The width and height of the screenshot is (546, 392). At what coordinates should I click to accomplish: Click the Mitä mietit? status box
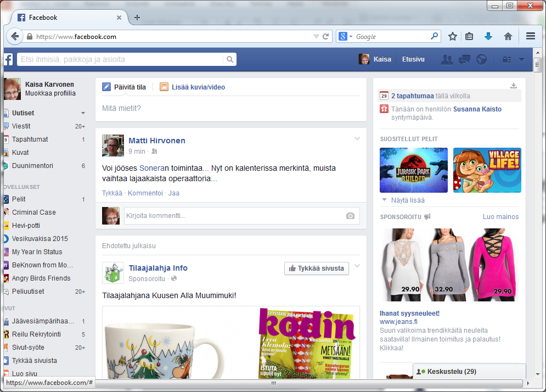coord(231,108)
